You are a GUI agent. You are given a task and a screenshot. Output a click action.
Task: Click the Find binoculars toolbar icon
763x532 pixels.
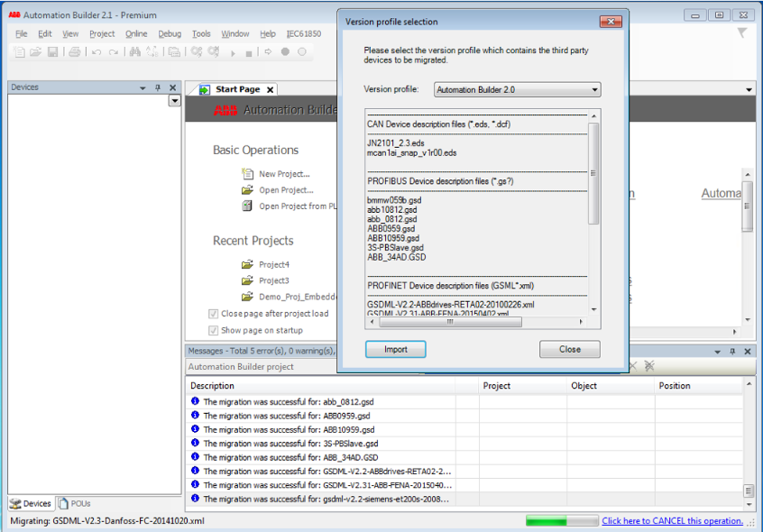pos(135,52)
